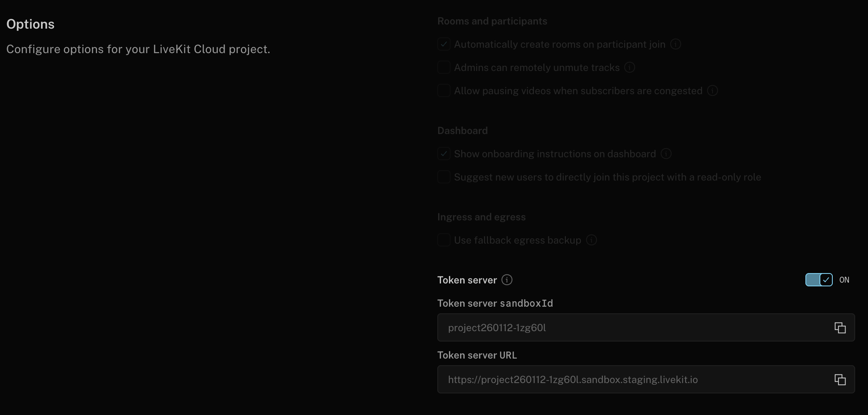The image size is (868, 415).
Task: Turn off the Token server toggle
Action: click(x=818, y=280)
